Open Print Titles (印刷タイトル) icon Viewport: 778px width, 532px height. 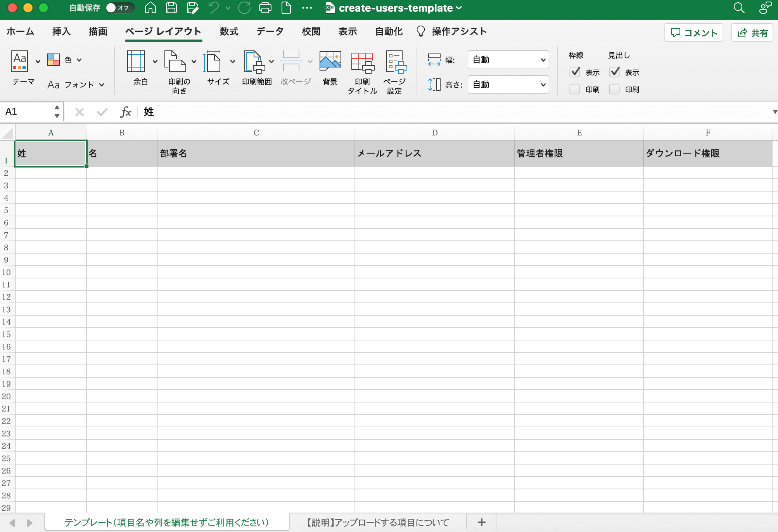(362, 62)
